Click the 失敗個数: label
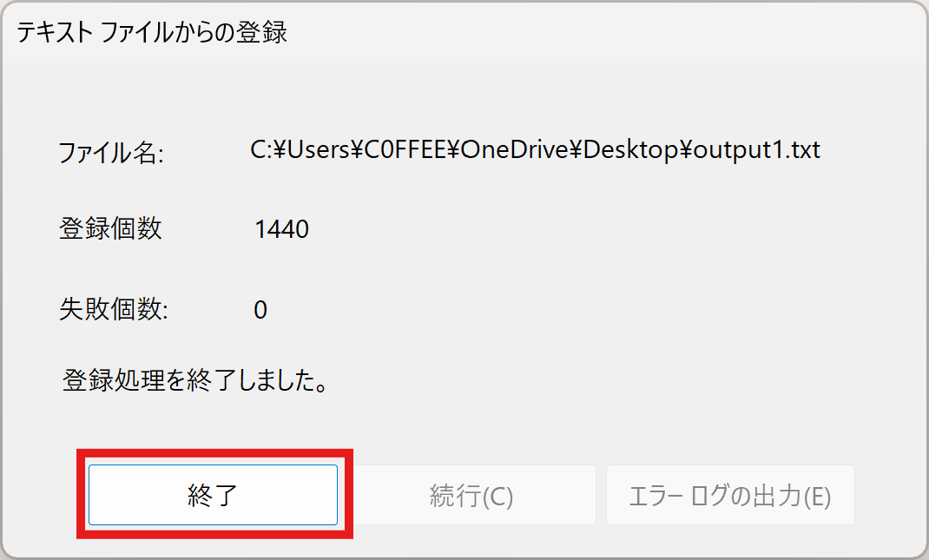This screenshot has width=929, height=560. (x=113, y=309)
